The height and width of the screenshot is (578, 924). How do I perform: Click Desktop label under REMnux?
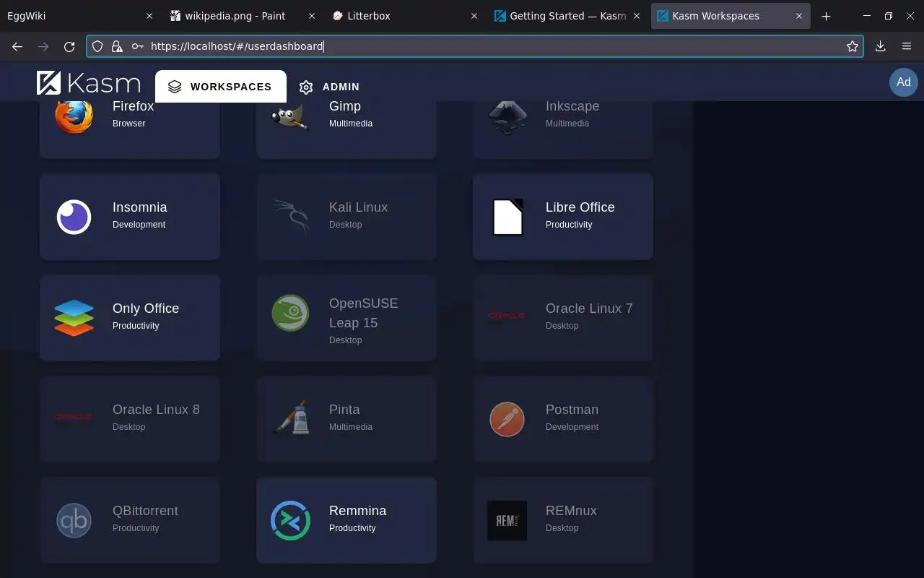(562, 528)
